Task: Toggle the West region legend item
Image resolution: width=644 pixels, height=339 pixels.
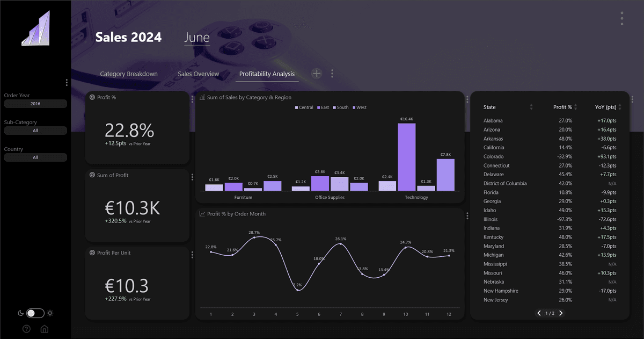Action: tap(359, 107)
